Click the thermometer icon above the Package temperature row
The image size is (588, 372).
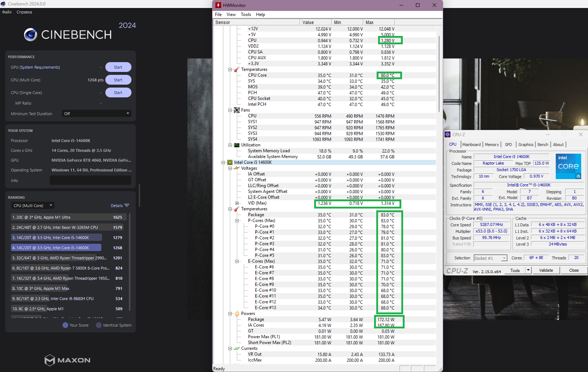point(237,209)
